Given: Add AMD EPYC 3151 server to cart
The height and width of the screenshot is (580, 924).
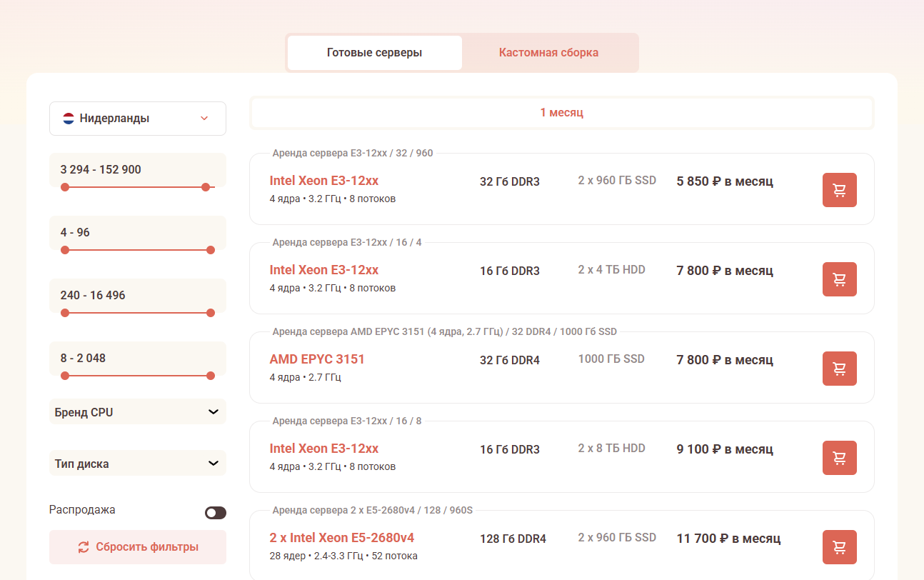Looking at the screenshot, I should (x=840, y=369).
